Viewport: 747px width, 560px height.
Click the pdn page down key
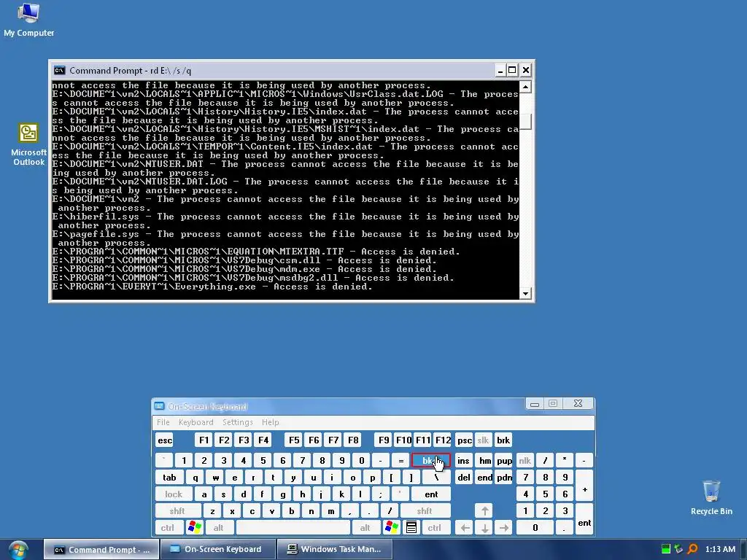505,478
